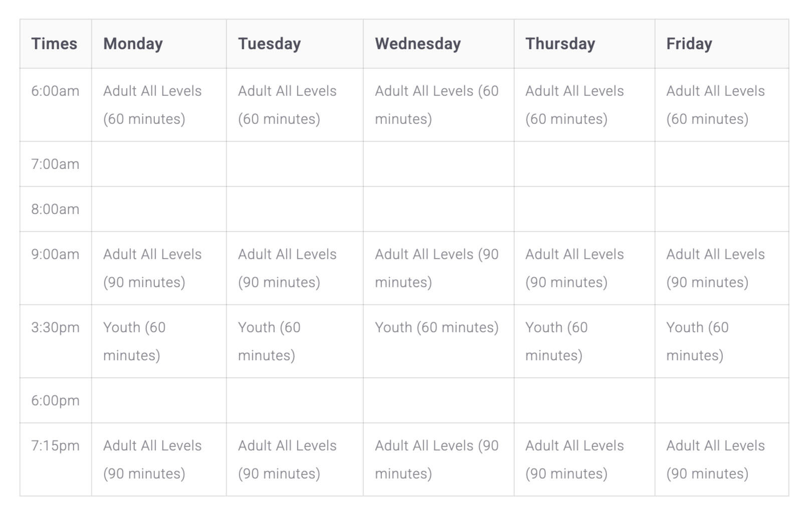Click the 6:00pm time row label

[x=55, y=401]
